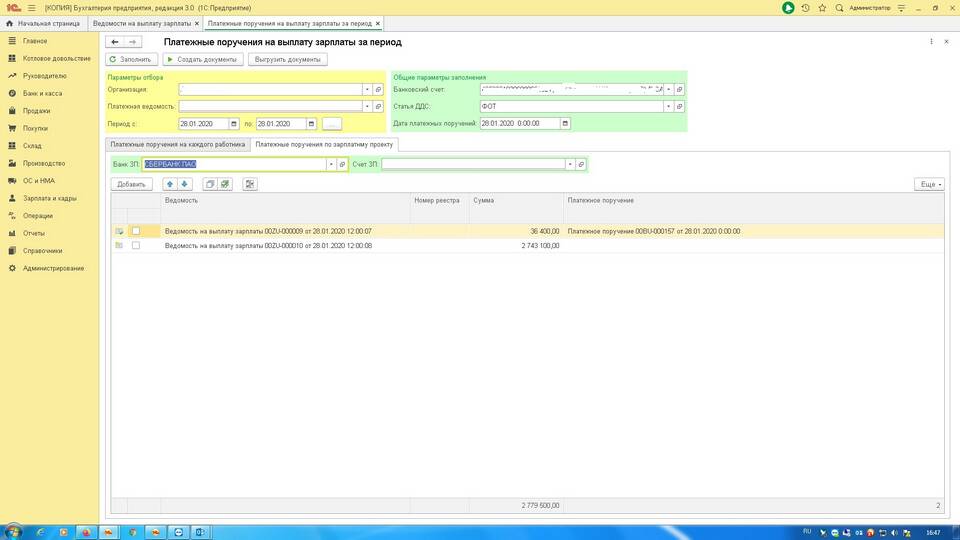Click the check-all icon in table toolbar
The image size is (960, 540).
tap(225, 184)
